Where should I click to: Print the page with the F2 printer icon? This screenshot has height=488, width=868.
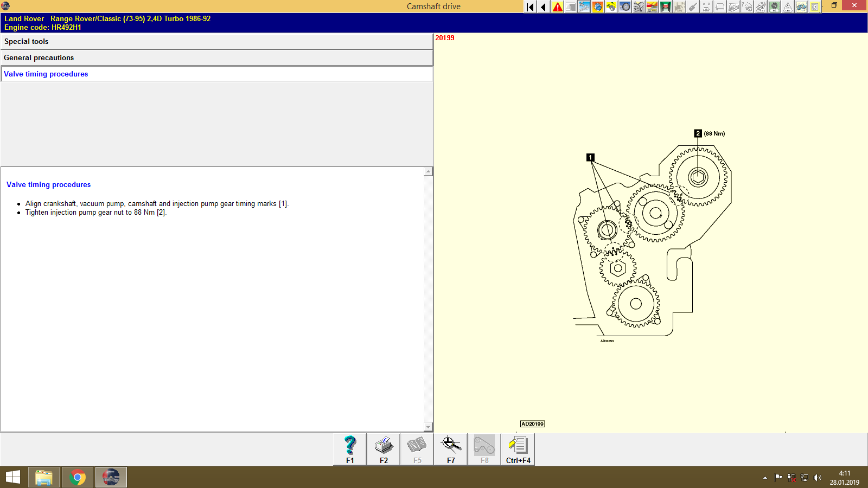(384, 449)
